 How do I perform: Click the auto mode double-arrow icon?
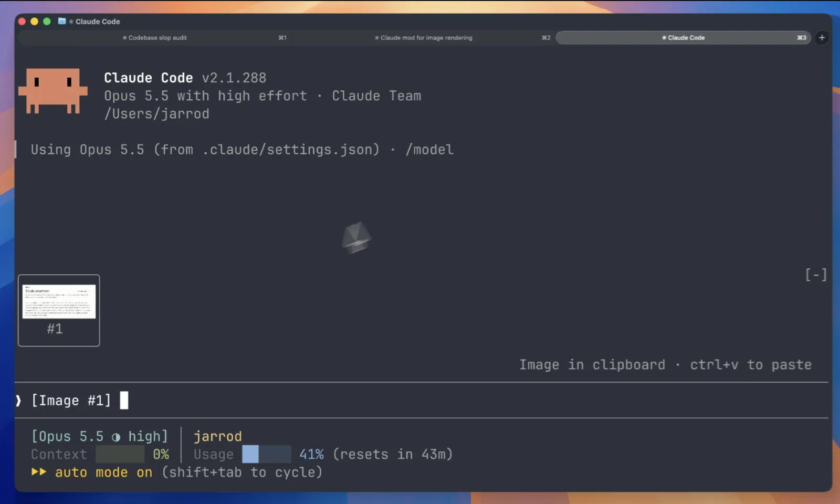[x=39, y=472]
